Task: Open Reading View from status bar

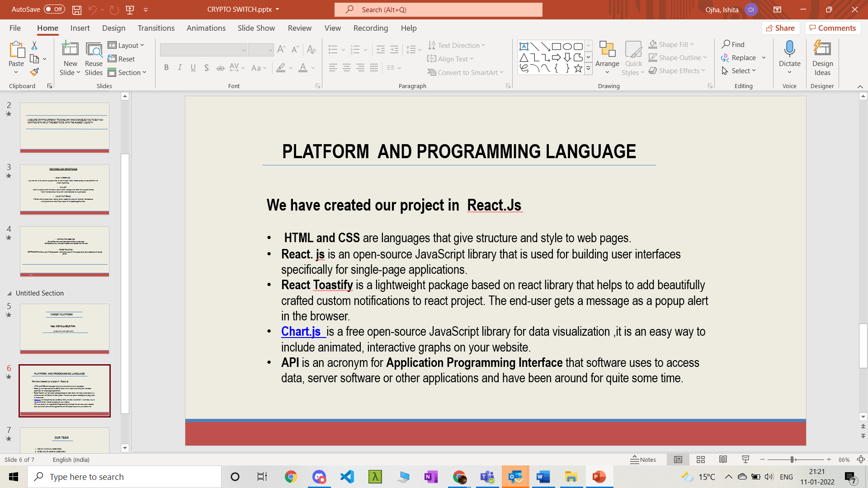Action: tap(723, 460)
